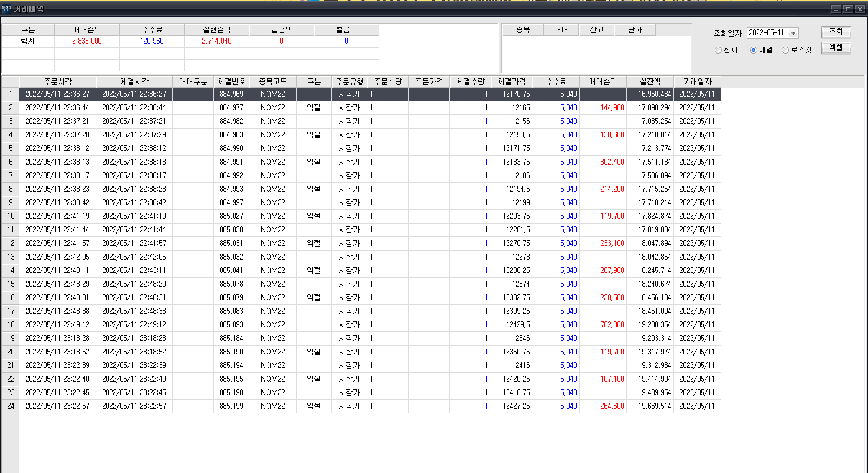Click 익절 cell in row 2
The height and width of the screenshot is (473, 868).
(314, 108)
